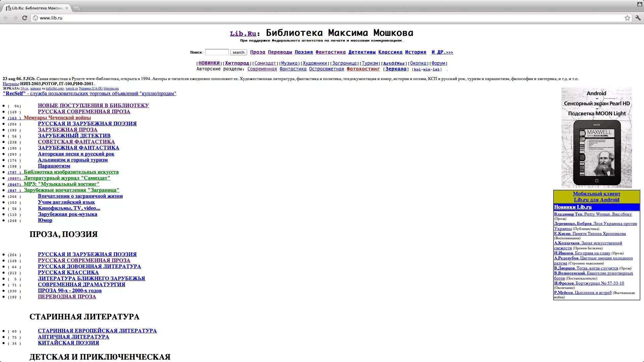Open the Туризм bracket link

[x=370, y=63]
